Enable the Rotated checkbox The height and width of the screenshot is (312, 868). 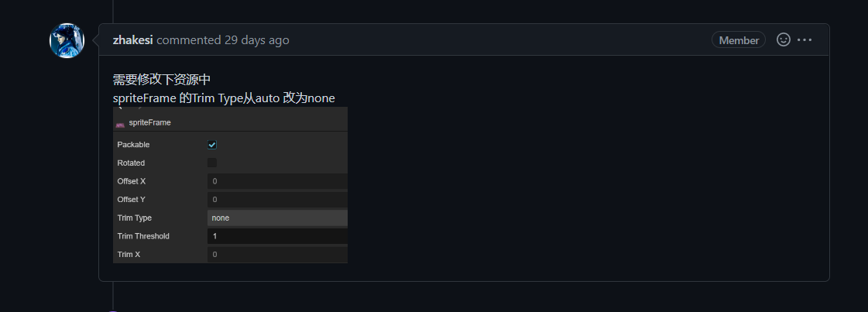tap(212, 163)
